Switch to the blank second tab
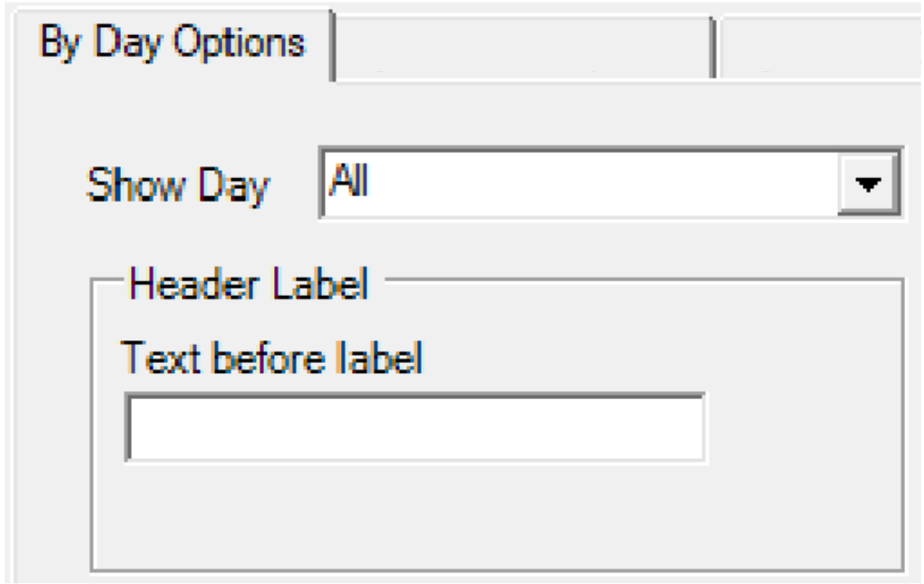 pyautogui.click(x=523, y=47)
